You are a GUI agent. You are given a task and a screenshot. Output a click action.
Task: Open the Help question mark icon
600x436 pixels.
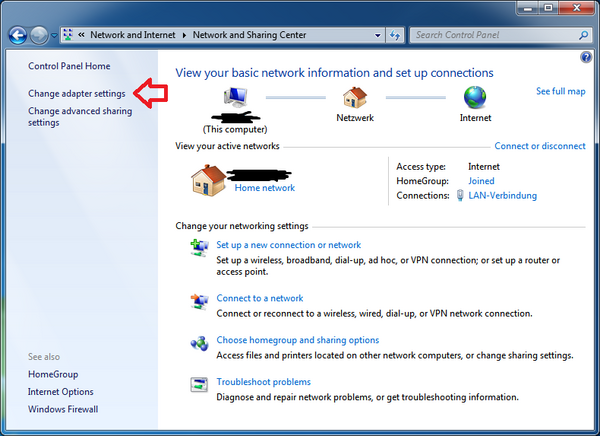click(x=586, y=57)
